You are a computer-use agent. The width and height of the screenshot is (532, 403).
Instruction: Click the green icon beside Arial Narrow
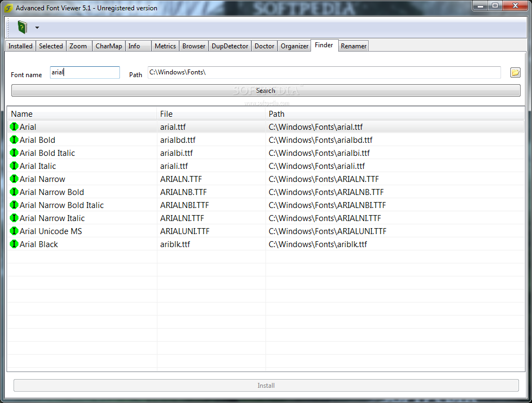tap(14, 179)
